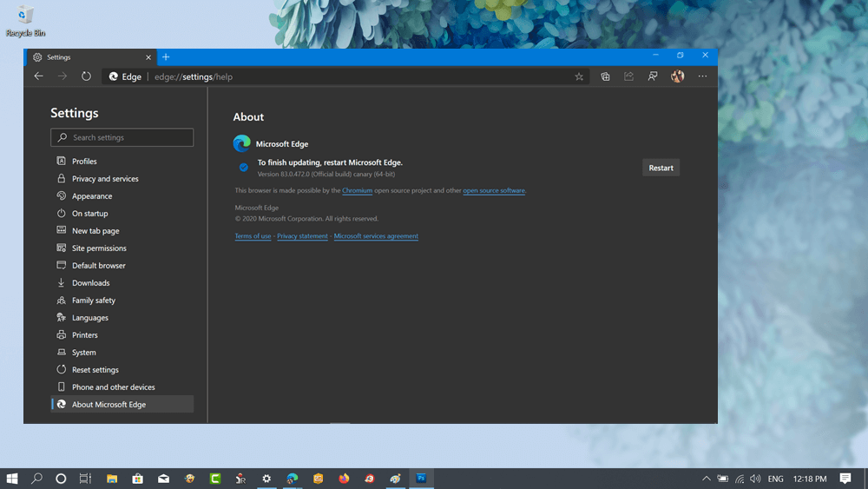Go to Family safety settings
The width and height of the screenshot is (868, 489).
click(x=122, y=301)
